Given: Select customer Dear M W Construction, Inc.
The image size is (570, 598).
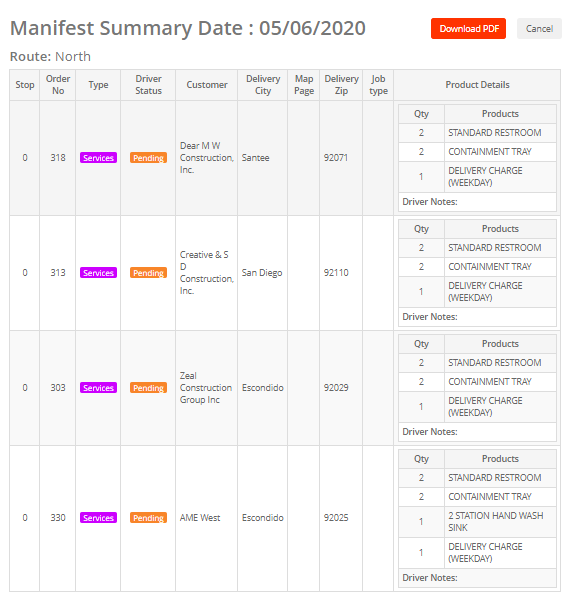Looking at the screenshot, I should point(207,158).
